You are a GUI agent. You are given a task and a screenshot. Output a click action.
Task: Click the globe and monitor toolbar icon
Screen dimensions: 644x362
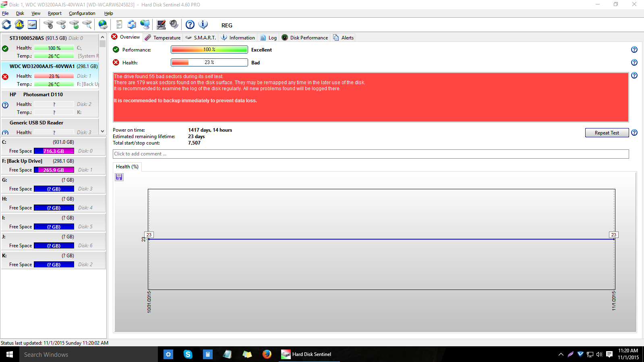145,25
